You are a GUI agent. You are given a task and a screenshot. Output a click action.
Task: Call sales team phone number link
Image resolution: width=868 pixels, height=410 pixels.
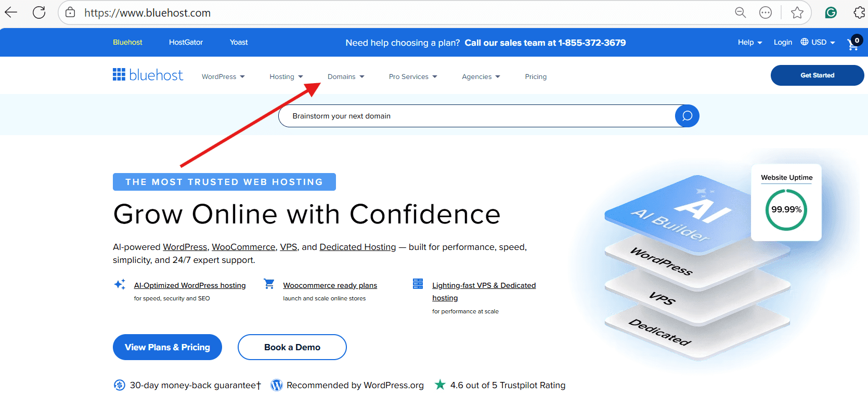click(x=545, y=43)
